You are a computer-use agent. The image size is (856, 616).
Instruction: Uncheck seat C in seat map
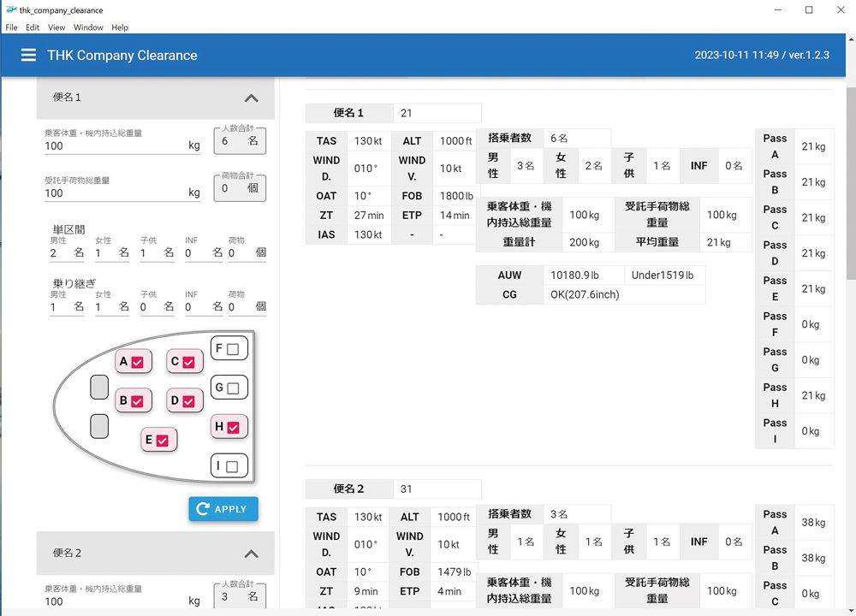click(188, 362)
